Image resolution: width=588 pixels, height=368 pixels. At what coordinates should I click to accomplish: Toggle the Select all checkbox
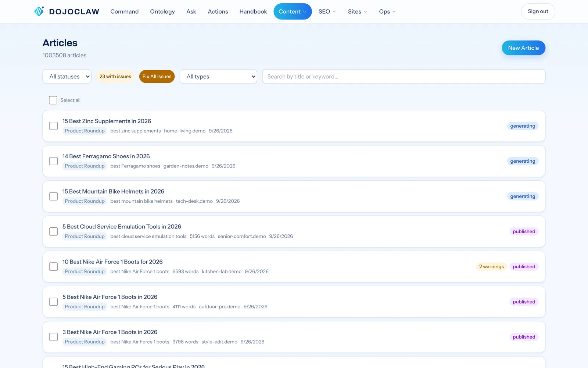click(53, 100)
